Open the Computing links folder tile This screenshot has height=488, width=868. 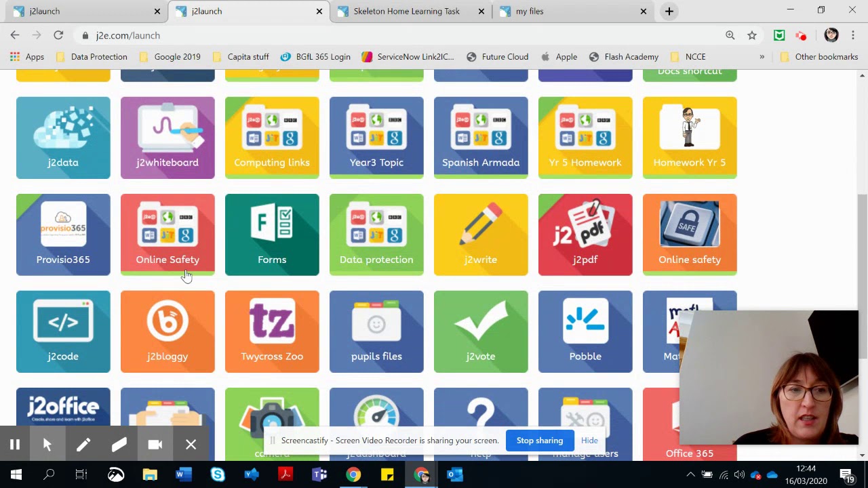tap(272, 138)
